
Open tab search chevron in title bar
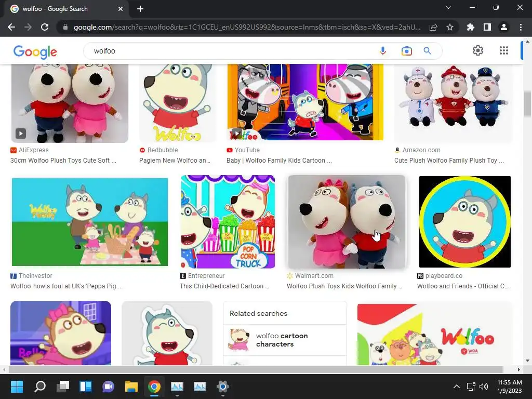tap(448, 7)
